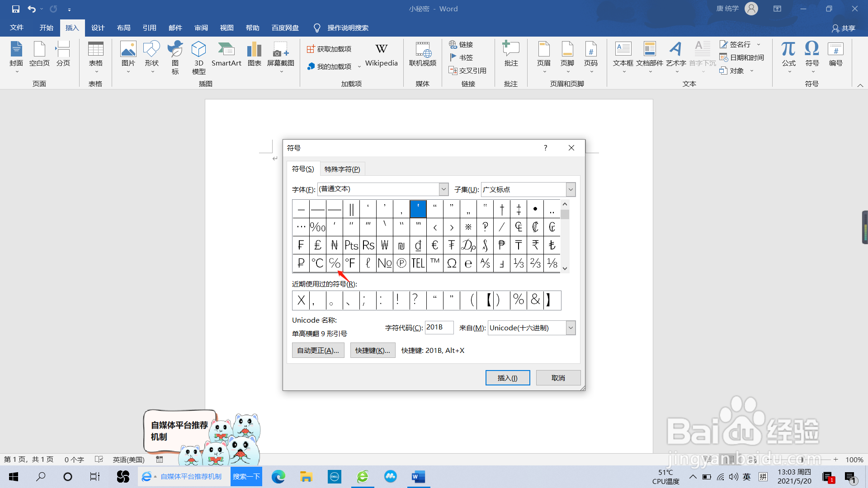Click the save icon in title bar
The width and height of the screenshot is (868, 488).
tap(16, 9)
